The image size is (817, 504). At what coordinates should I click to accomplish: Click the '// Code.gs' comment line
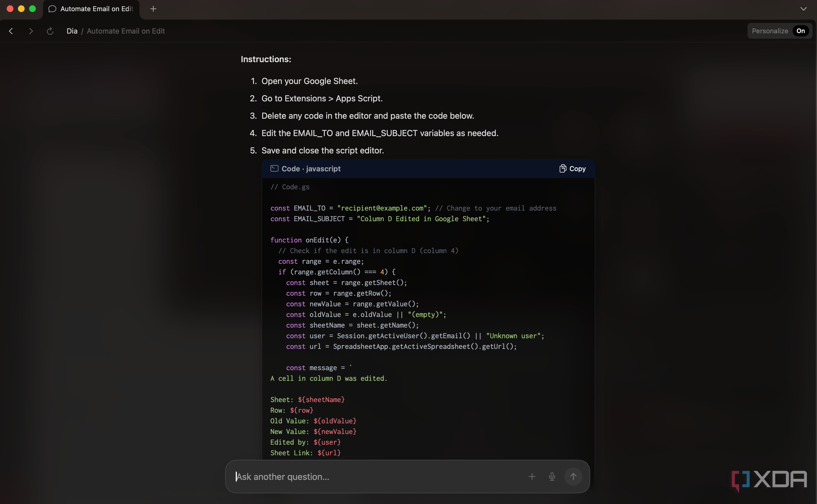coord(290,187)
